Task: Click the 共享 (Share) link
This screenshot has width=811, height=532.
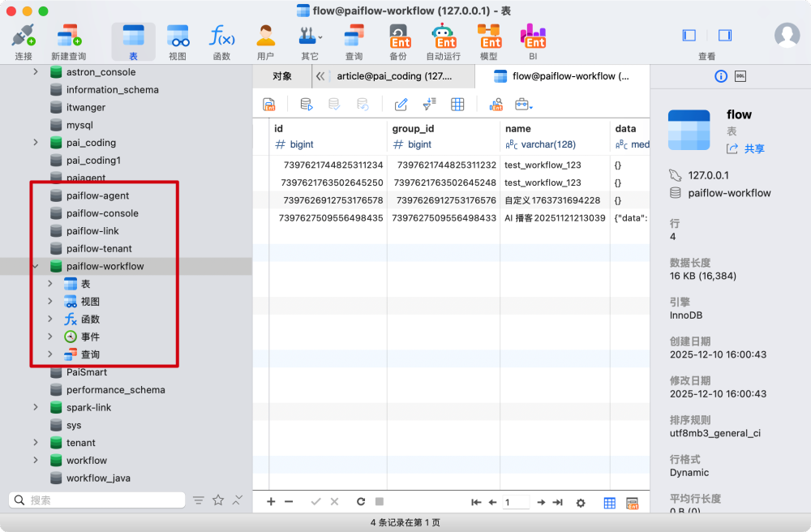Action: [x=753, y=148]
